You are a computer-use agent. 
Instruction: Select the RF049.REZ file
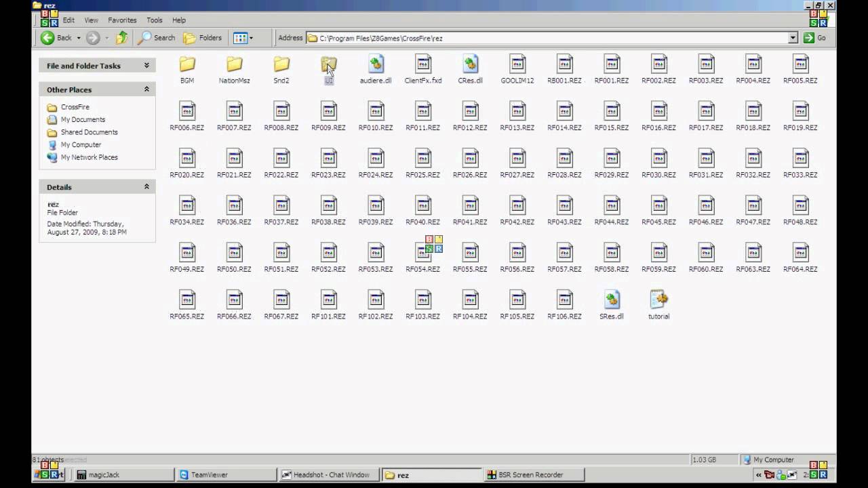click(187, 259)
